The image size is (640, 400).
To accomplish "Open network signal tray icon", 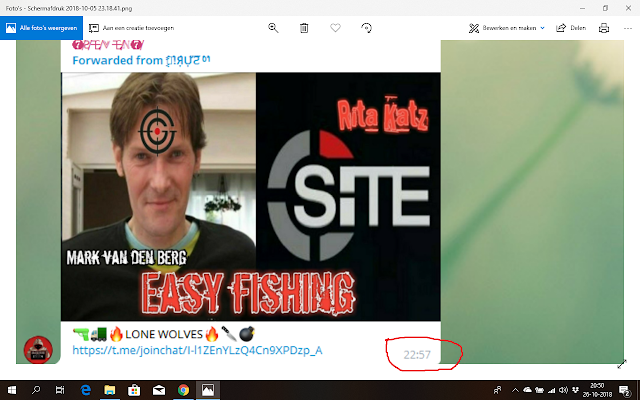I will [551, 391].
